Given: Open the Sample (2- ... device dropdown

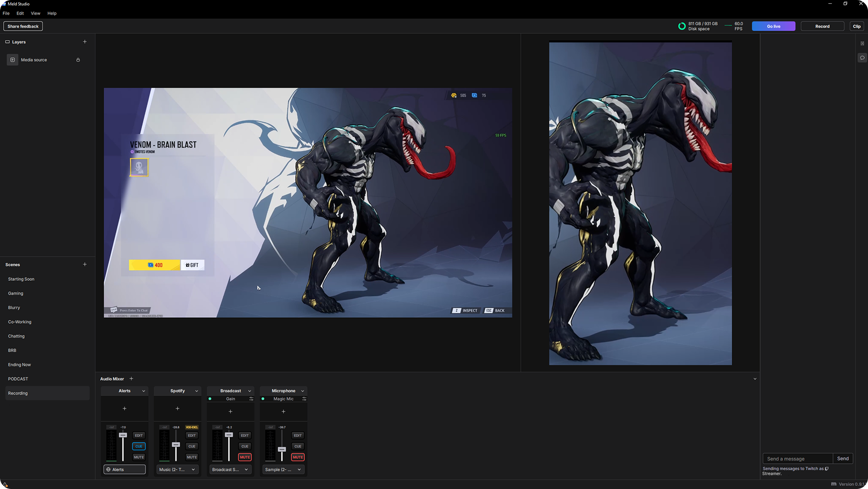Looking at the screenshot, I should [283, 470].
